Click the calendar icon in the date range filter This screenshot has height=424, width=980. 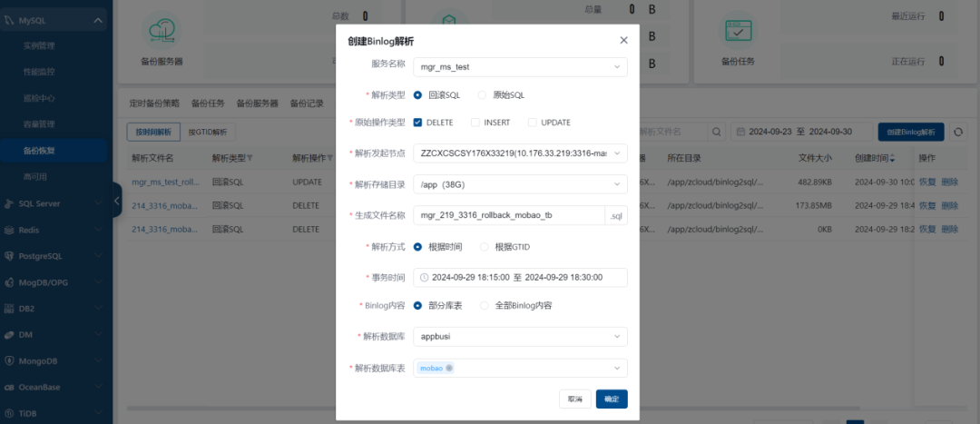(741, 133)
